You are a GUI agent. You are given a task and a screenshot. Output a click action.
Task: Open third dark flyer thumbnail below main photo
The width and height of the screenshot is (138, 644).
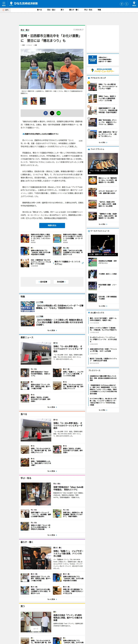click(x=43, y=101)
